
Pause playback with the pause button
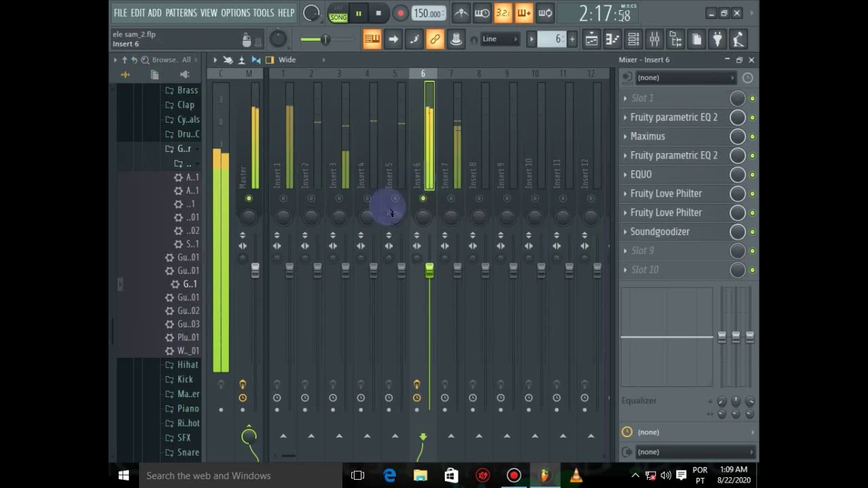click(x=358, y=13)
